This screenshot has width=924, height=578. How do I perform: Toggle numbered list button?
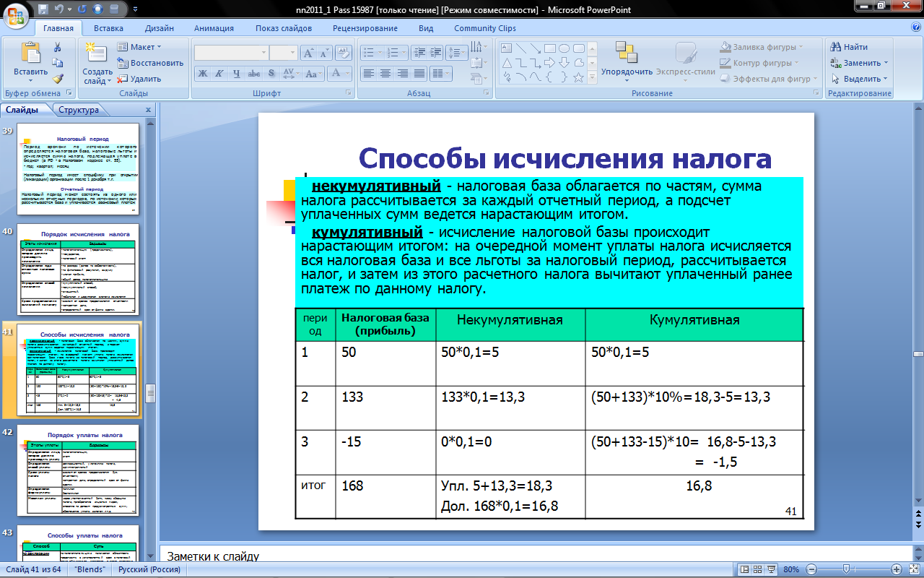(398, 53)
